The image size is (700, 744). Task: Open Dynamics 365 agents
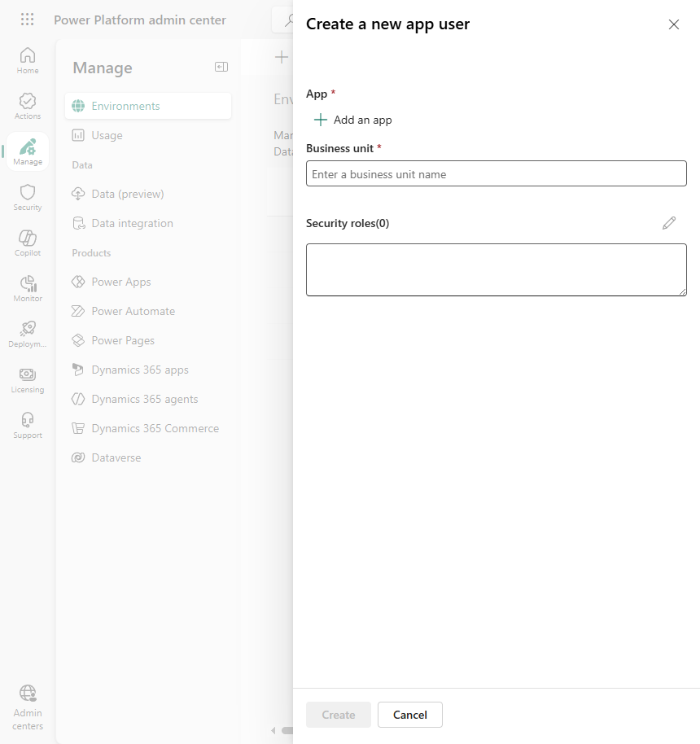pyautogui.click(x=148, y=399)
